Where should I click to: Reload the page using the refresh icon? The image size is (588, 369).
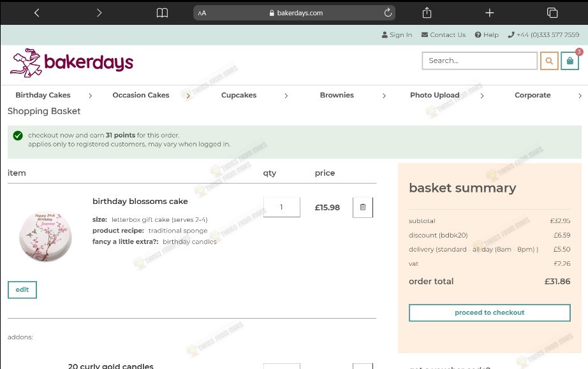click(388, 13)
